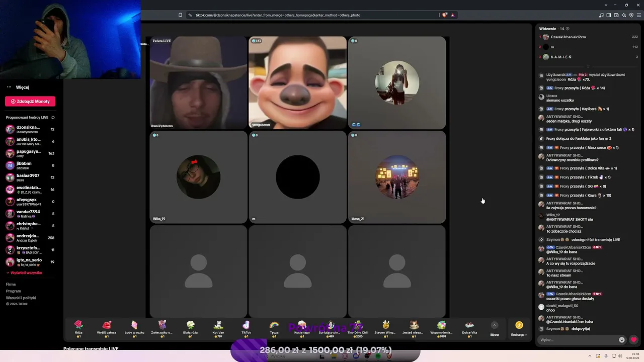Image resolution: width=644 pixels, height=362 pixels.
Task: Open krzysztofs... LIVE creator
Action: click(30, 250)
